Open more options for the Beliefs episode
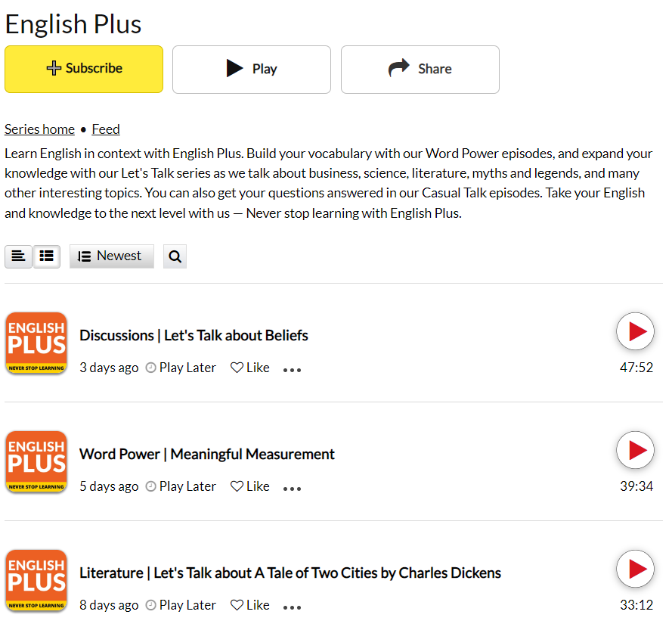The image size is (672, 627). coord(293,370)
